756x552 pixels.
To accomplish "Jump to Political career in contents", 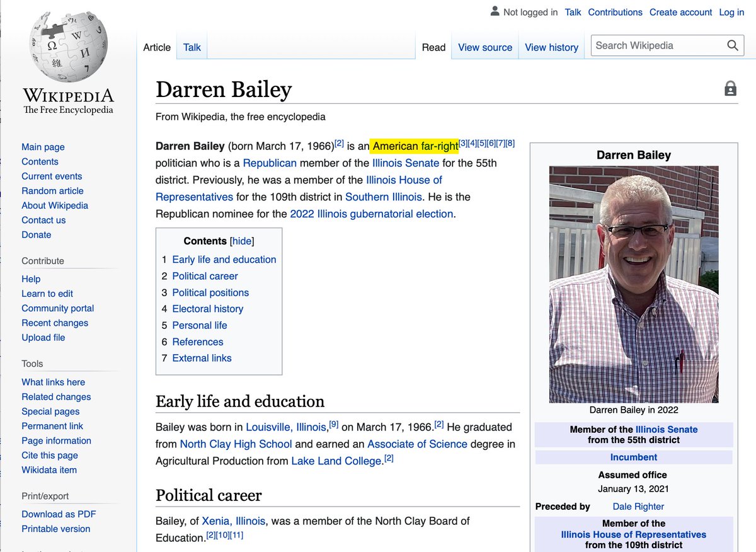I will point(205,276).
